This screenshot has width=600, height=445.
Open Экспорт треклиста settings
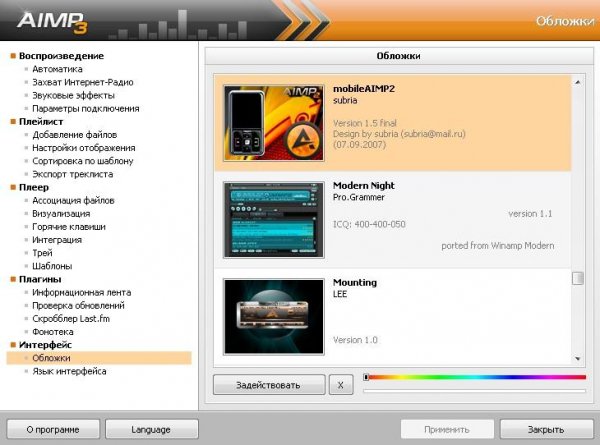(73, 174)
